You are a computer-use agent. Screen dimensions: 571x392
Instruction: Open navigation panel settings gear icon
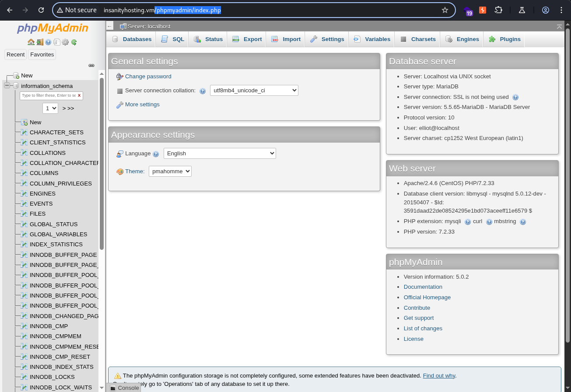(x=65, y=42)
